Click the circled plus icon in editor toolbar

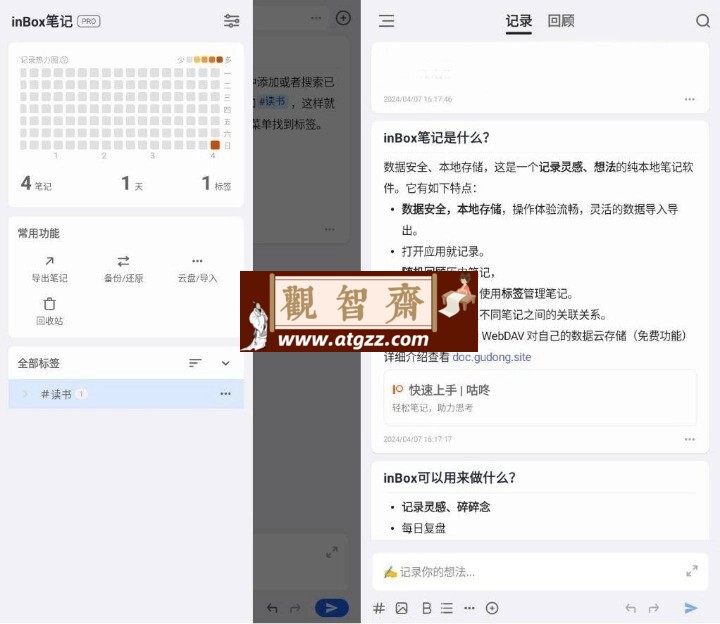click(x=492, y=608)
